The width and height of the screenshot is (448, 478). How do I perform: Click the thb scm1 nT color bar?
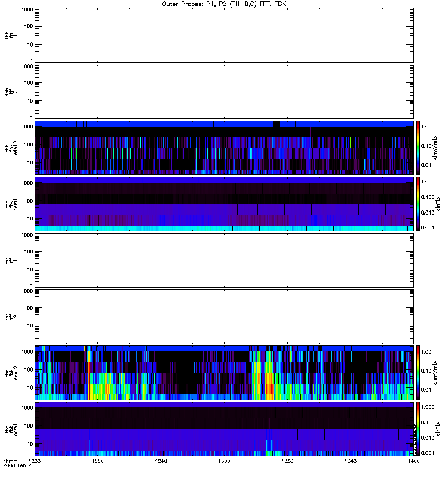[x=419, y=203]
